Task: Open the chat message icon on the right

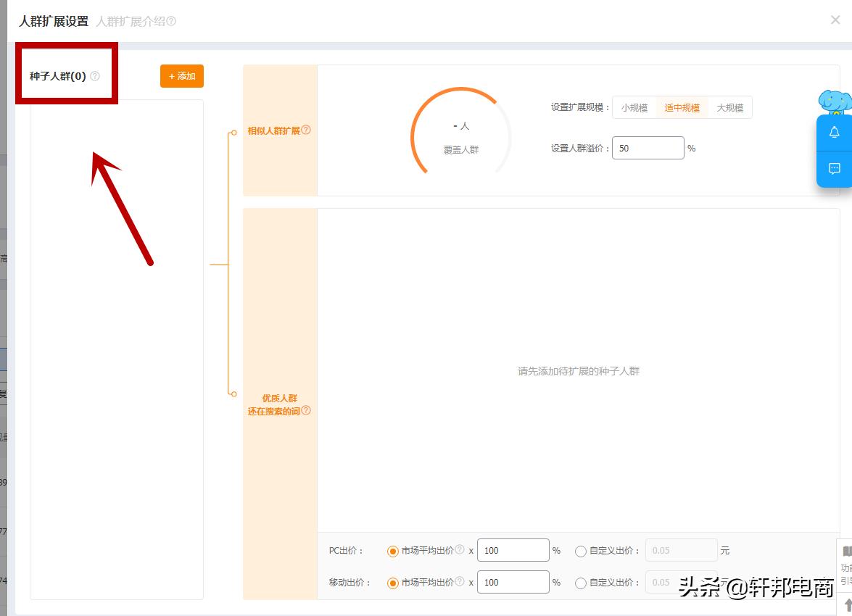Action: [834, 169]
